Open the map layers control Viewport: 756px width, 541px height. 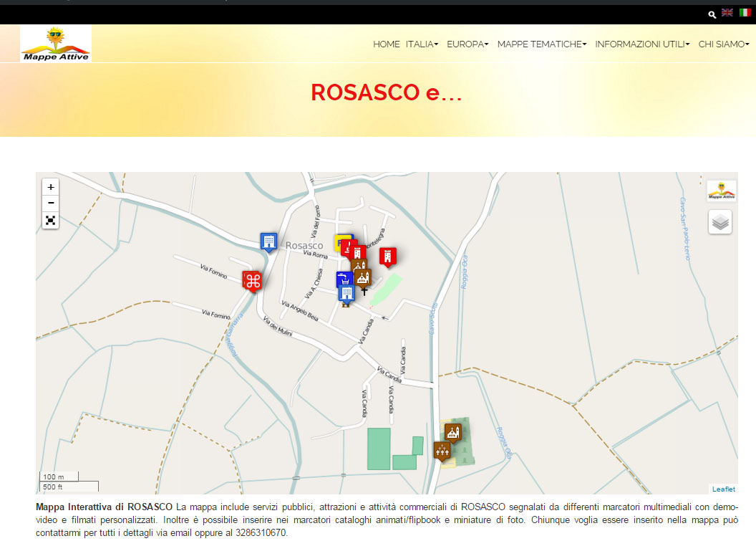[720, 222]
